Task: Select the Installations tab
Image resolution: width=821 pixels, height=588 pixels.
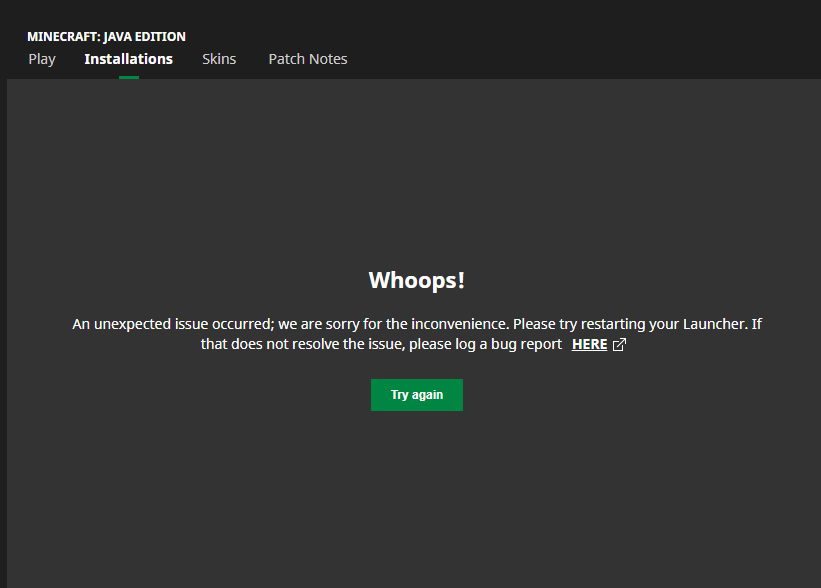Action: 129,59
